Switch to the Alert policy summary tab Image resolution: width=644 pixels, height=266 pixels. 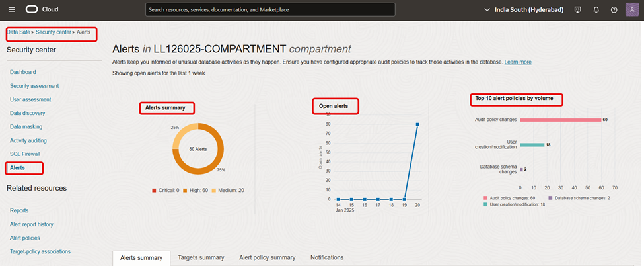[x=267, y=257]
